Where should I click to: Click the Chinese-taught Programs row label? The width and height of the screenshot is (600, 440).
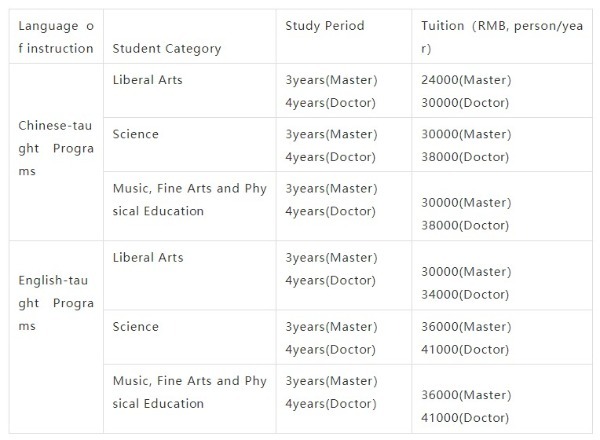[56, 148]
